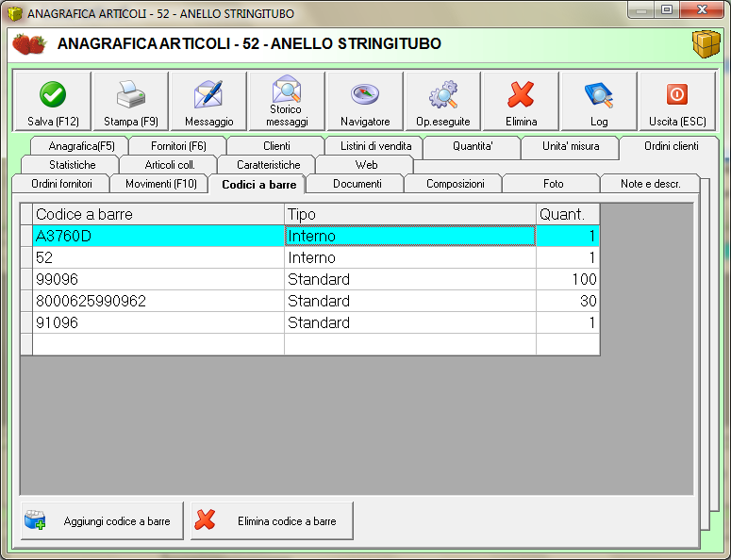Switch to Articoli coll. tab
Screen dimensions: 731x560
pos(169,164)
